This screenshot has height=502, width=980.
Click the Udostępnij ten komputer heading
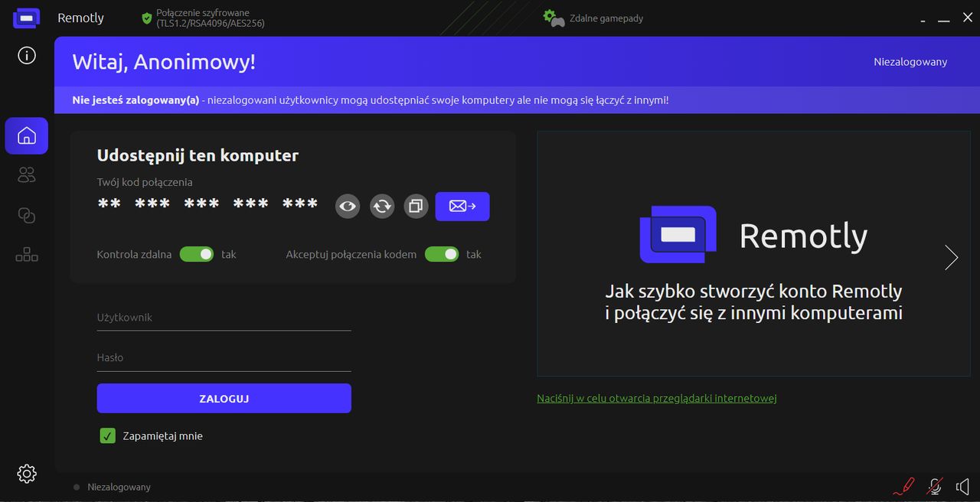coord(198,155)
